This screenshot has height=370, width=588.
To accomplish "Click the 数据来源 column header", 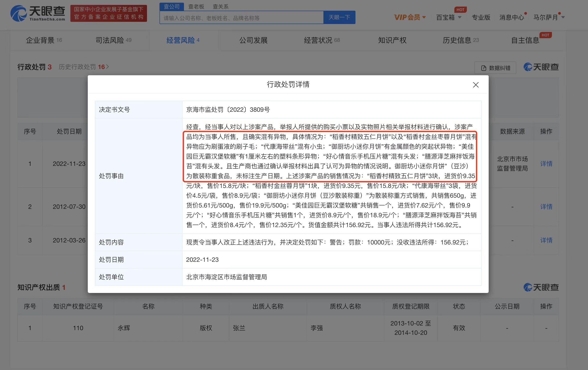I will [x=512, y=131].
